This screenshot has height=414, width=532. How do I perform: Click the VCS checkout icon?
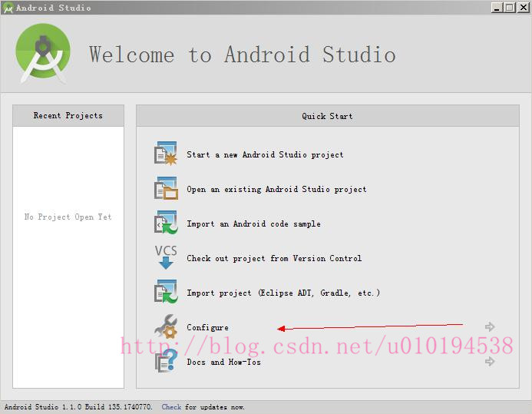(166, 257)
